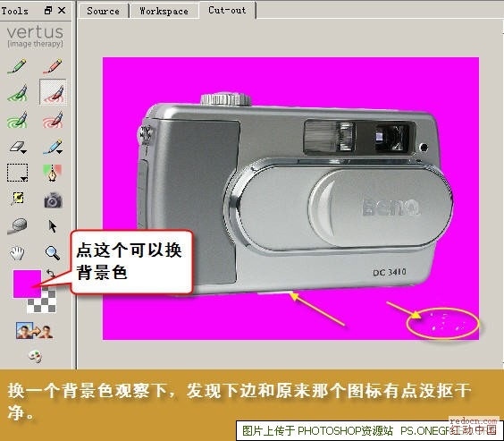The width and height of the screenshot is (504, 441).
Task: Select the red spiral soft brush tool
Action: 53,120
